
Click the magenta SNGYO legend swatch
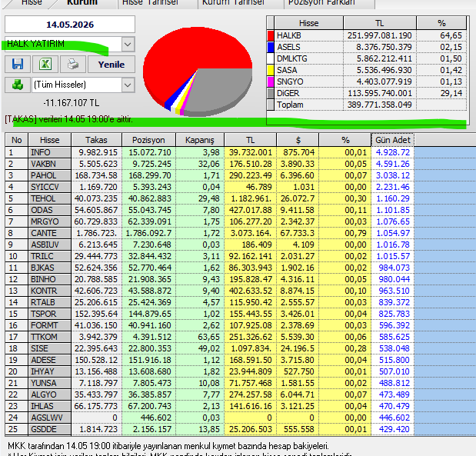[x=271, y=82]
